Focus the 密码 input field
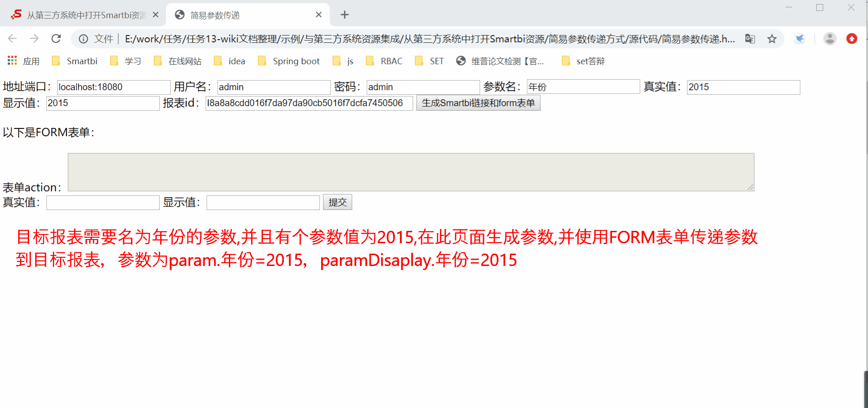868x408 pixels. point(423,87)
